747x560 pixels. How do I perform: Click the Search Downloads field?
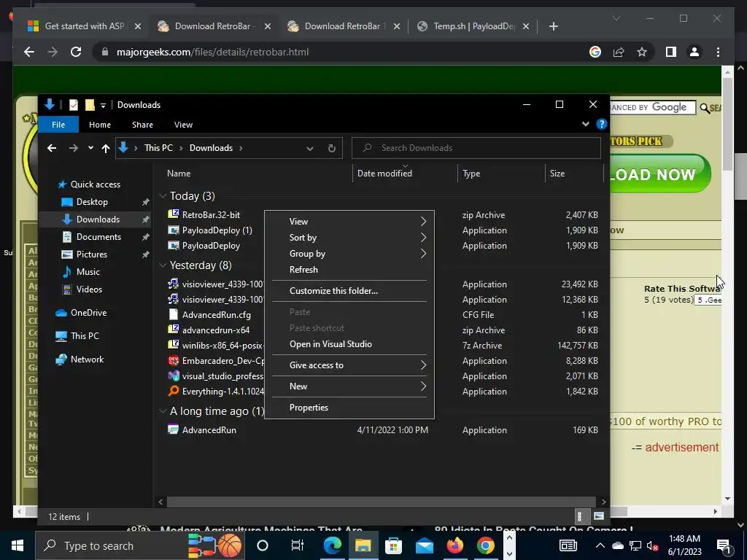[x=476, y=148]
